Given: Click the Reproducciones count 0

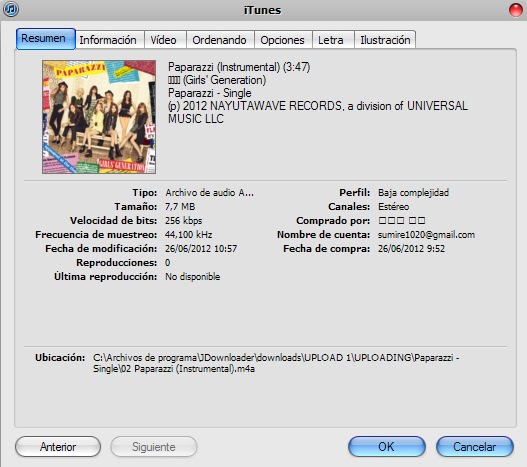Looking at the screenshot, I should click(167, 263).
